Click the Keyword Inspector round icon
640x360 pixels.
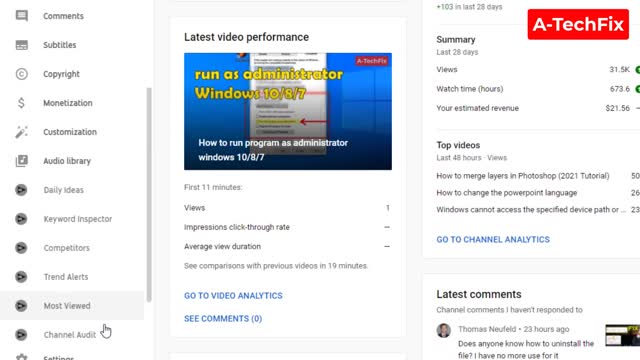[x=21, y=219]
